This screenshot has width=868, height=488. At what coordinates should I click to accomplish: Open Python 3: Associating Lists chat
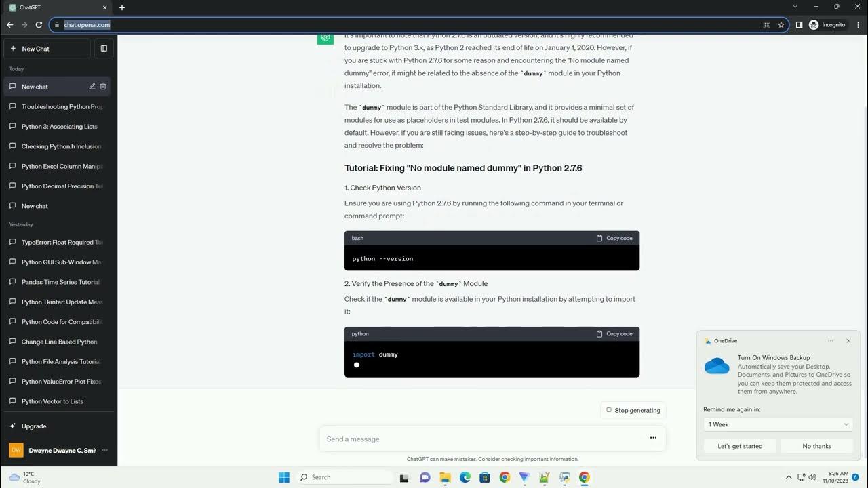[x=57, y=127]
